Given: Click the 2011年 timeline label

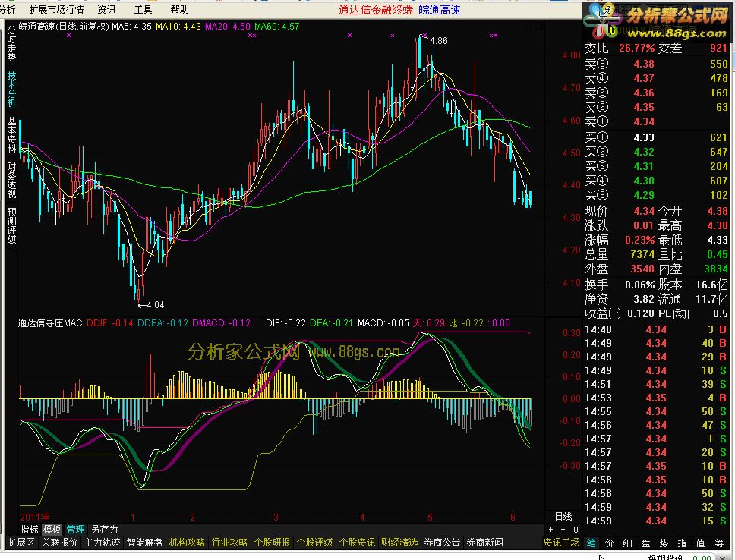Looking at the screenshot, I should click(34, 518).
